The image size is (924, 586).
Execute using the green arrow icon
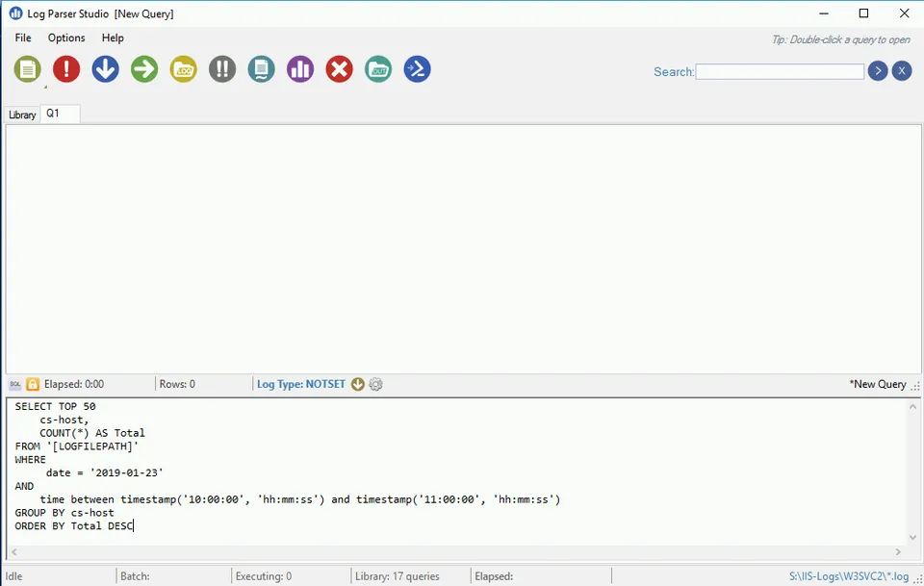click(143, 68)
